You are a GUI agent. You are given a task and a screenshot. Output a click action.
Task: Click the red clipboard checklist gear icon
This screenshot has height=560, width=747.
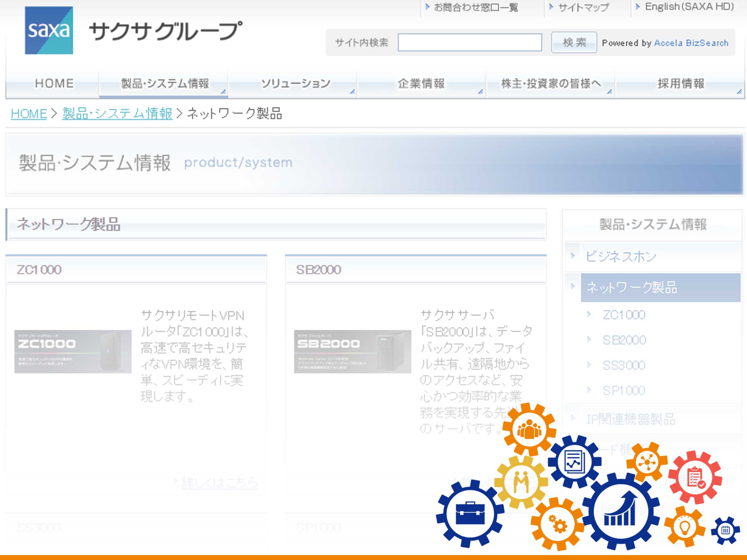click(695, 477)
